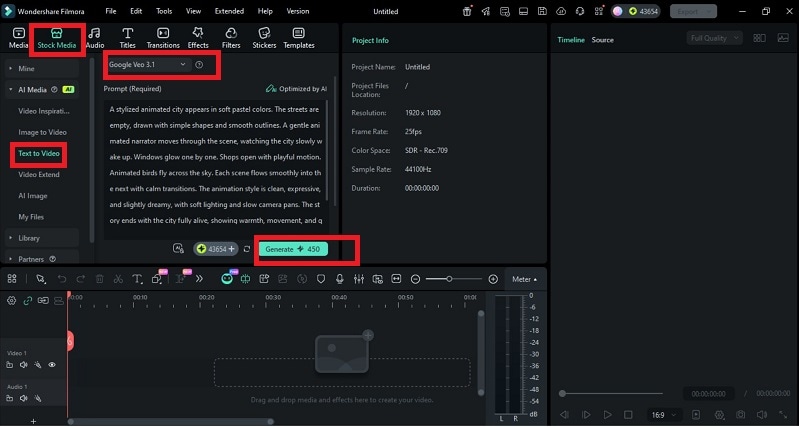Click the timeline text tool icon
This screenshot has height=427, width=799.
137,279
